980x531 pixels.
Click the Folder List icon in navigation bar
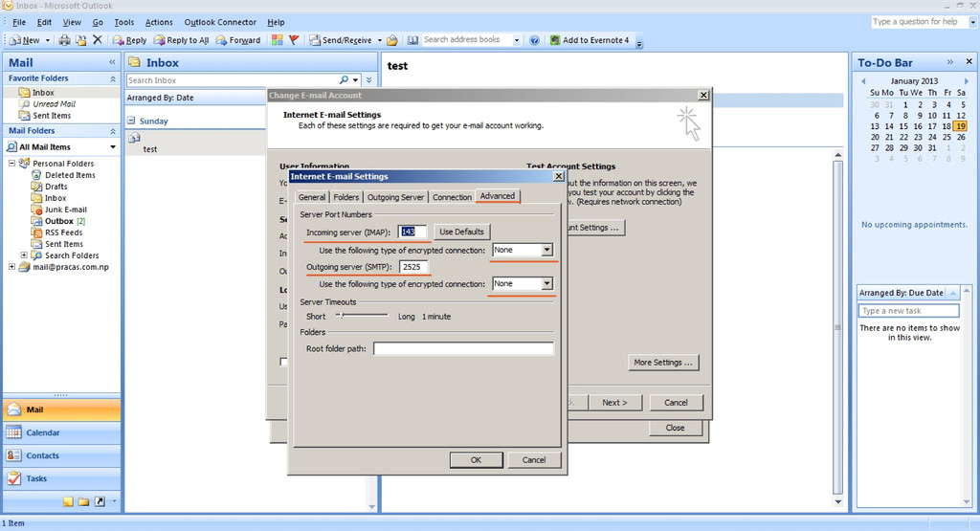point(83,501)
